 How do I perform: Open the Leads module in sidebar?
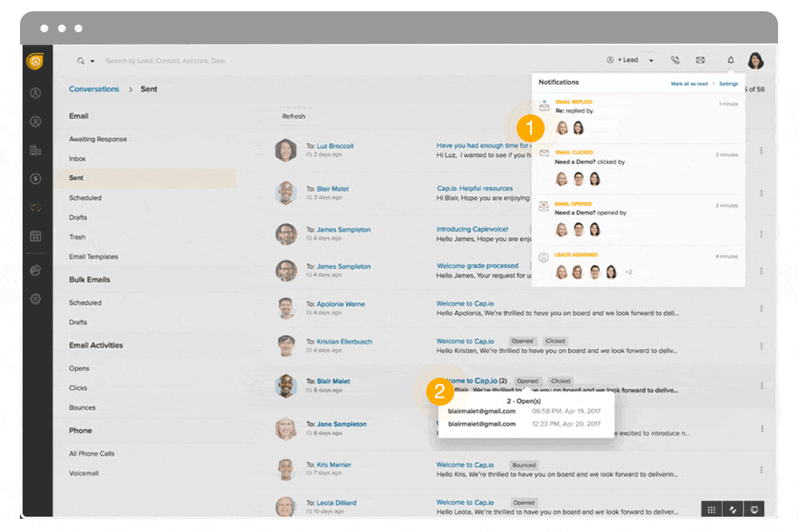pos(36,93)
